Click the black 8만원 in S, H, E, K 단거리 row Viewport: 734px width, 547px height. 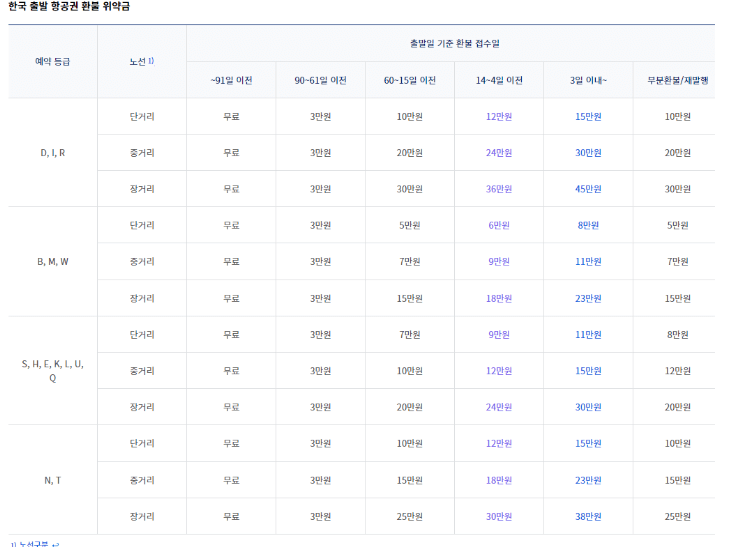(x=677, y=335)
